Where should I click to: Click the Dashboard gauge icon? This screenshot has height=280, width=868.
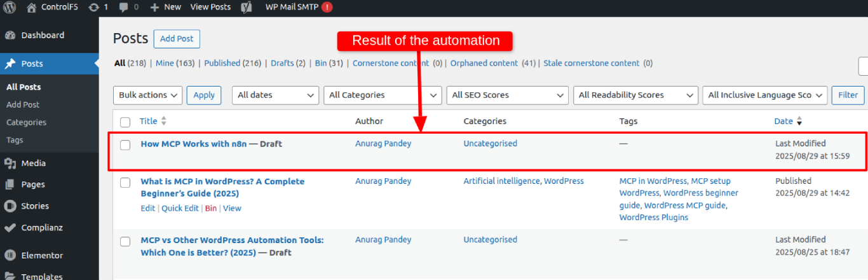point(10,35)
